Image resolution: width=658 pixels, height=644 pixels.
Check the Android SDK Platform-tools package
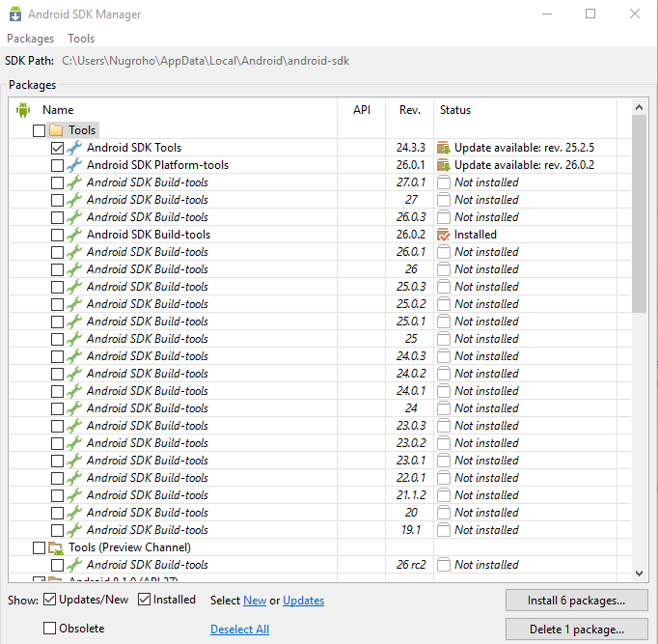pyautogui.click(x=57, y=165)
